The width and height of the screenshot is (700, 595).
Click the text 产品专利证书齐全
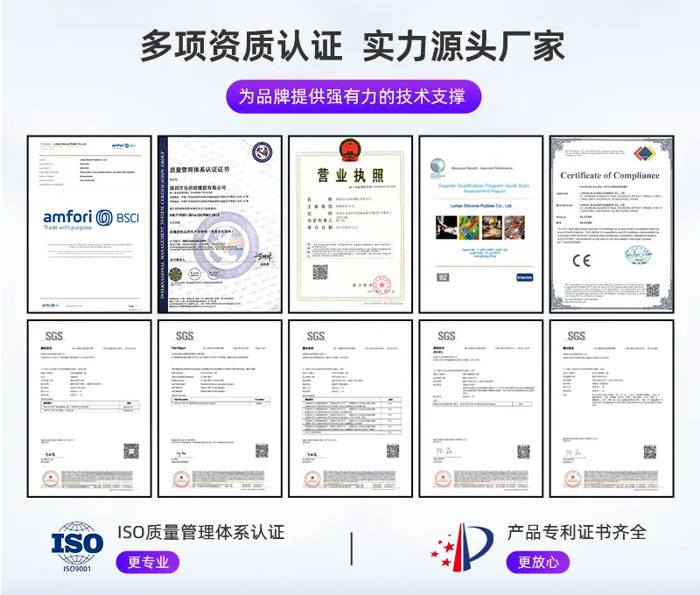tap(577, 533)
